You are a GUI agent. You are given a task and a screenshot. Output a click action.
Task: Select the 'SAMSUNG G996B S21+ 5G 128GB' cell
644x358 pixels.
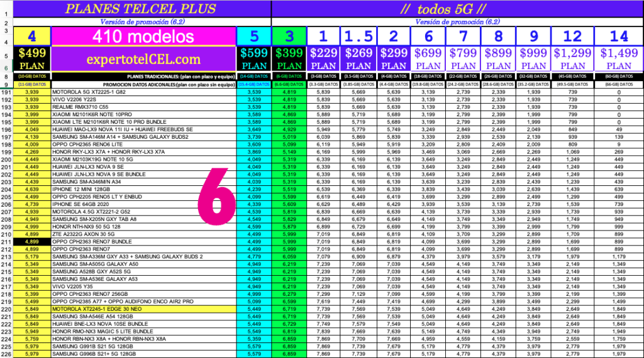tap(143, 354)
